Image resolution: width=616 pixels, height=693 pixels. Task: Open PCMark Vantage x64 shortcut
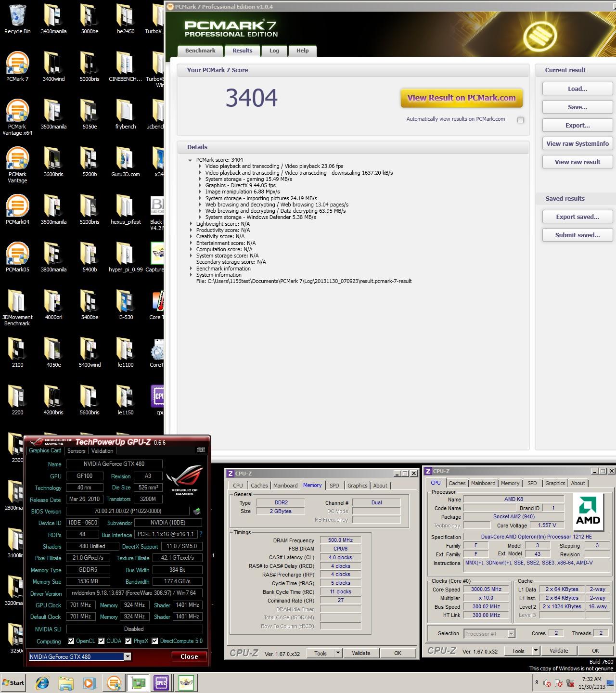pyautogui.click(x=17, y=117)
